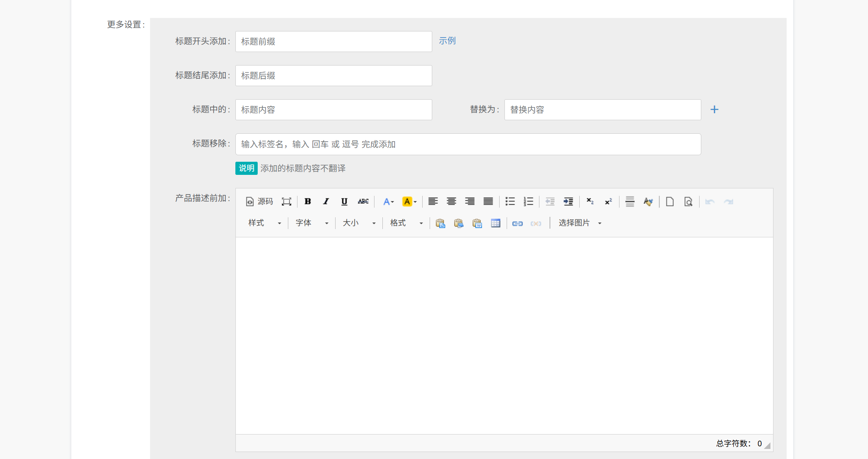Toggle bold formatting in the editor
The width and height of the screenshot is (868, 459).
click(308, 202)
